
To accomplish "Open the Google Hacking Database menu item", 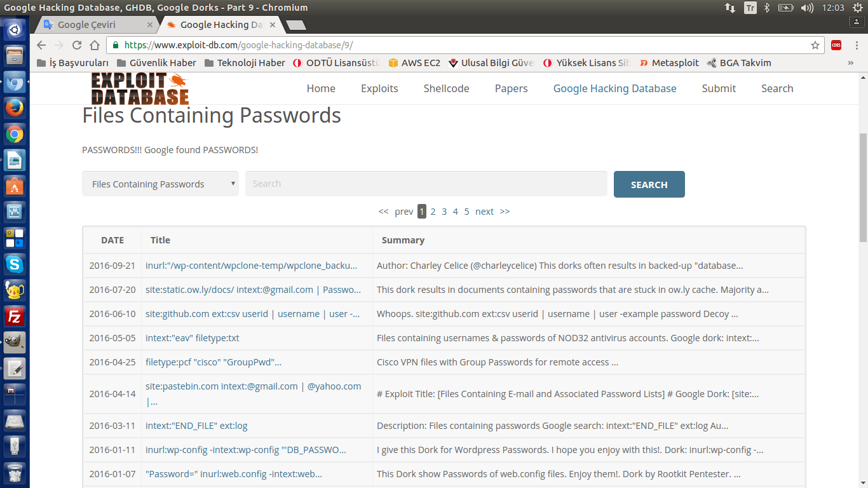I will point(615,88).
